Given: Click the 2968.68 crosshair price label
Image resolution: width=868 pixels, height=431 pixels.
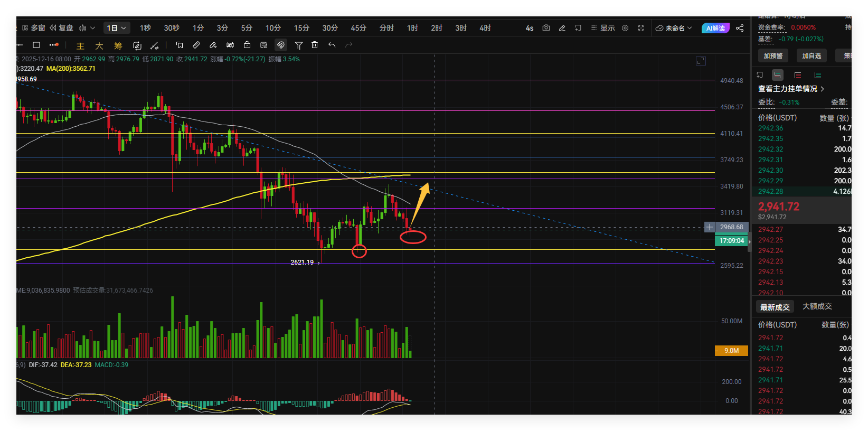Looking at the screenshot, I should (x=731, y=227).
